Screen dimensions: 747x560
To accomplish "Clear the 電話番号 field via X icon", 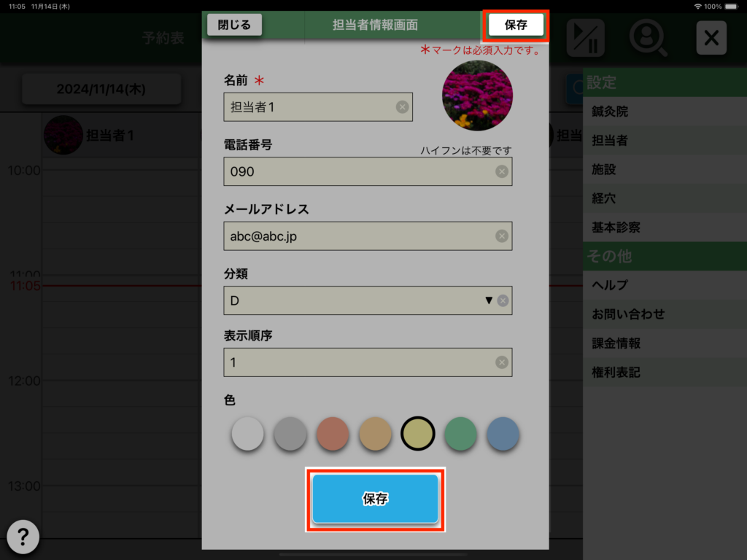I will point(502,171).
